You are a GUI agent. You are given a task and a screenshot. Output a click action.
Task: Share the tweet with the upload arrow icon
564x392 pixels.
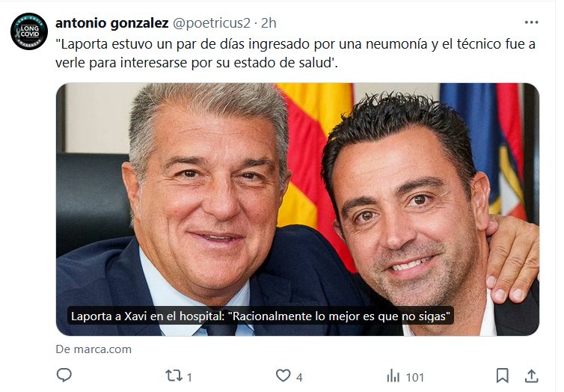(x=531, y=376)
